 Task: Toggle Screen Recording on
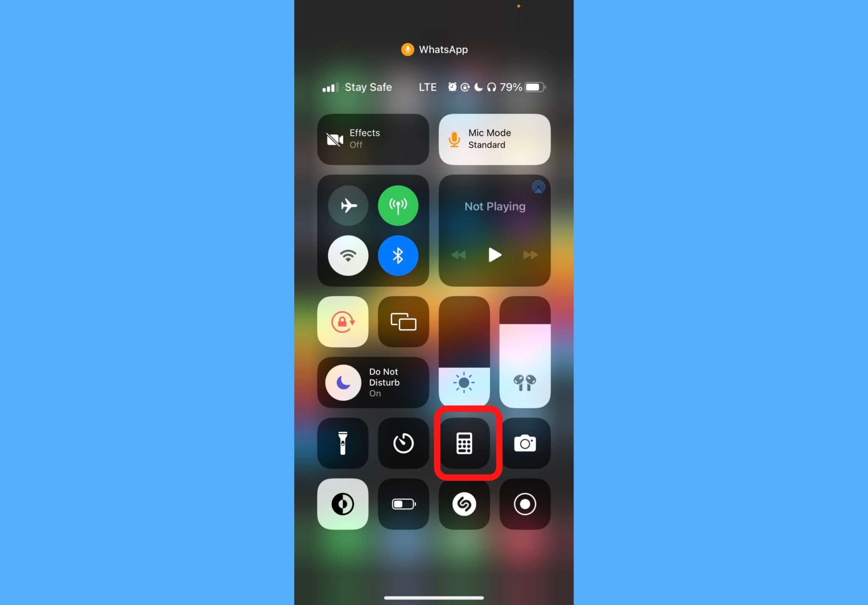525,504
